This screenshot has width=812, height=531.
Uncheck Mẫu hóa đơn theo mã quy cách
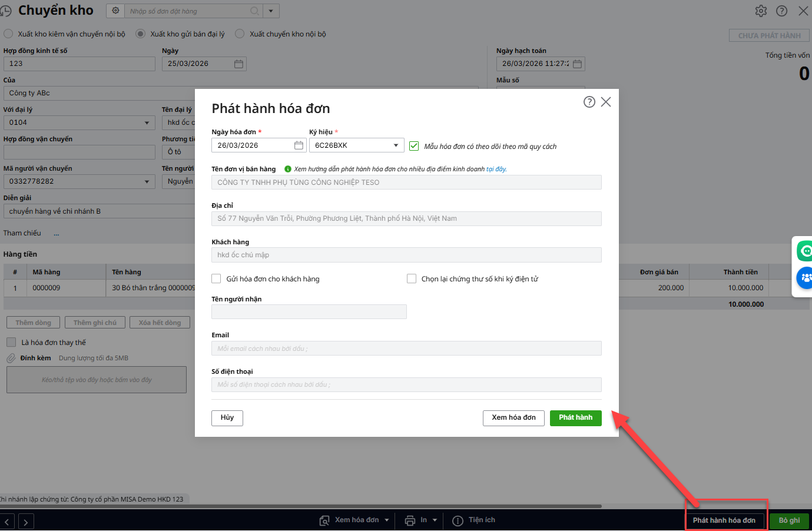414,146
